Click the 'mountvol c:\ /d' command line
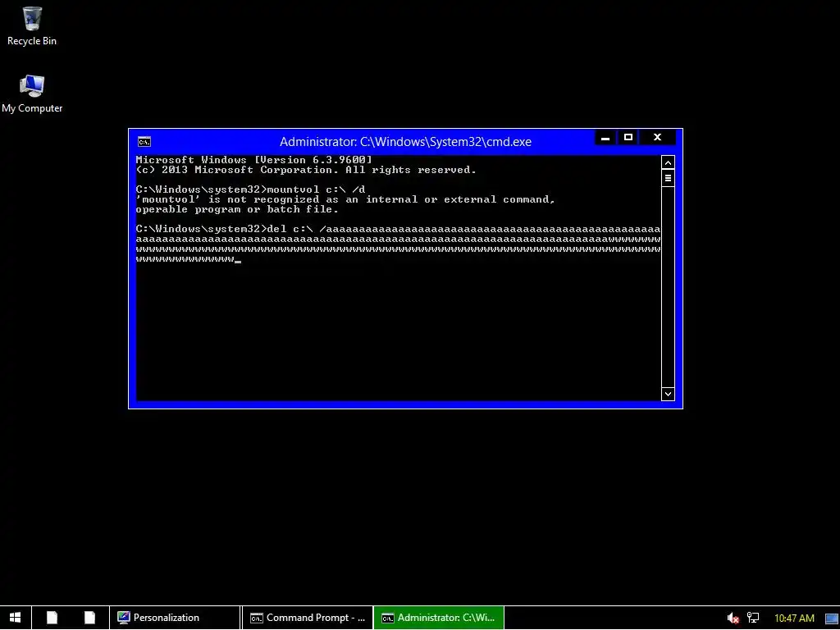 click(x=251, y=189)
